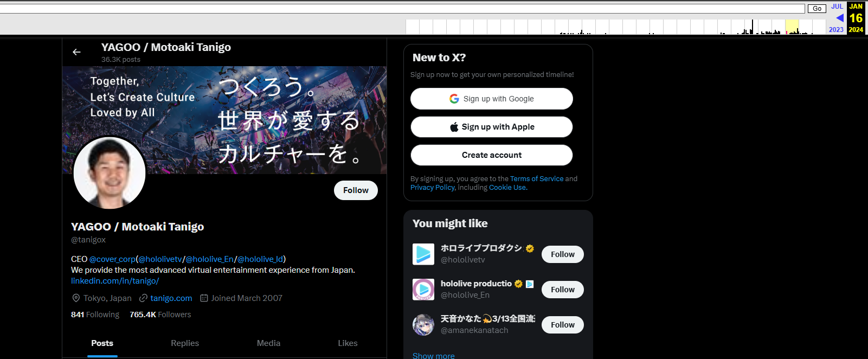Open the 天音かなた suggested profile name
Image resolution: width=868 pixels, height=359 pixels.
487,319
